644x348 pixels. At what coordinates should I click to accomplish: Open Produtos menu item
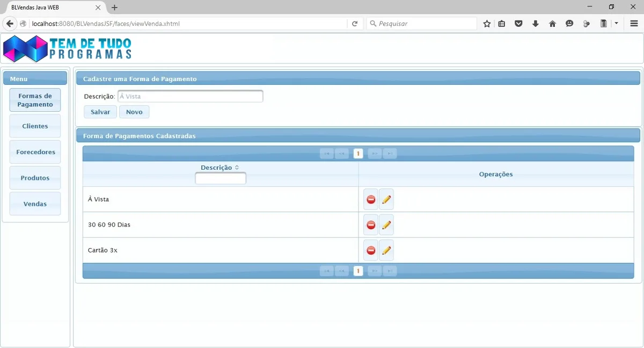point(35,178)
